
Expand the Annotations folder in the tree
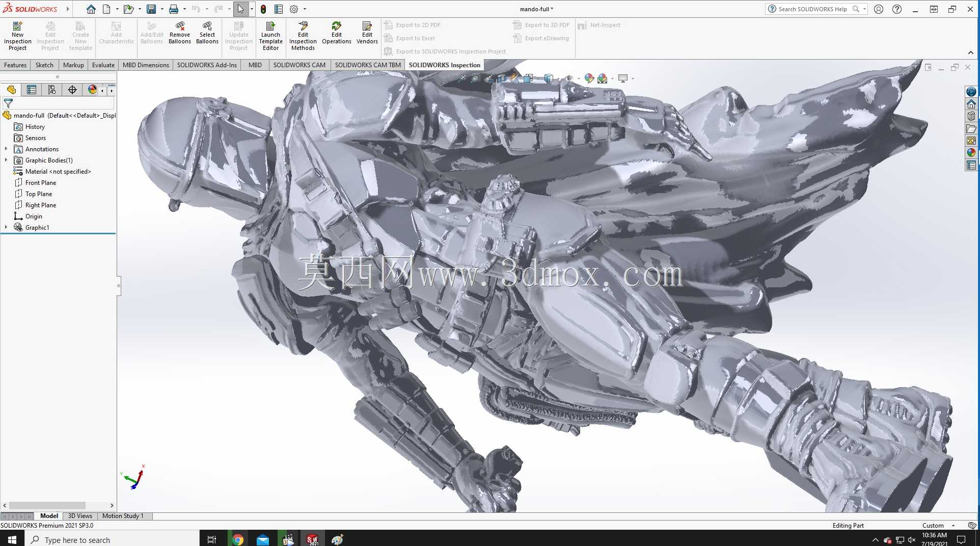click(x=6, y=149)
